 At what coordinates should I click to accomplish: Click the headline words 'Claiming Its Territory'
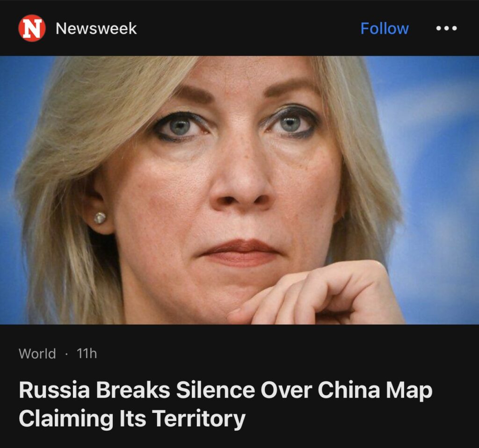pyautogui.click(x=132, y=418)
